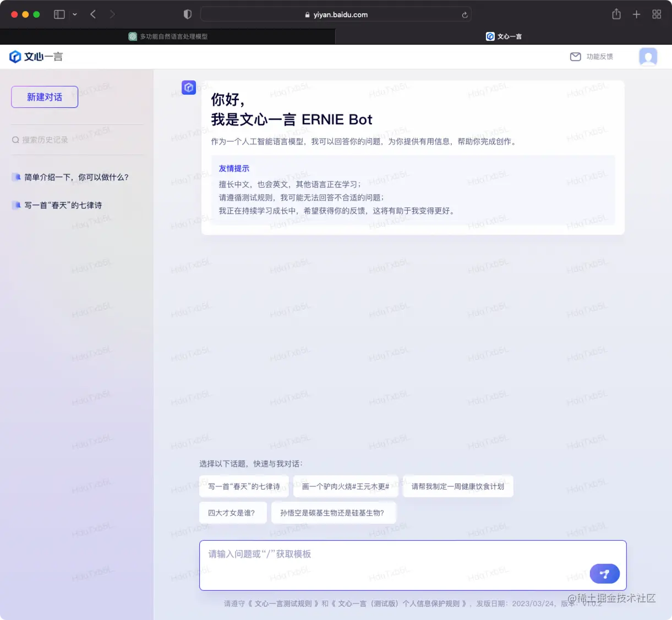Image resolution: width=672 pixels, height=620 pixels.
Task: Click chat icon beside 写一首"春天" history item
Action: click(x=17, y=205)
